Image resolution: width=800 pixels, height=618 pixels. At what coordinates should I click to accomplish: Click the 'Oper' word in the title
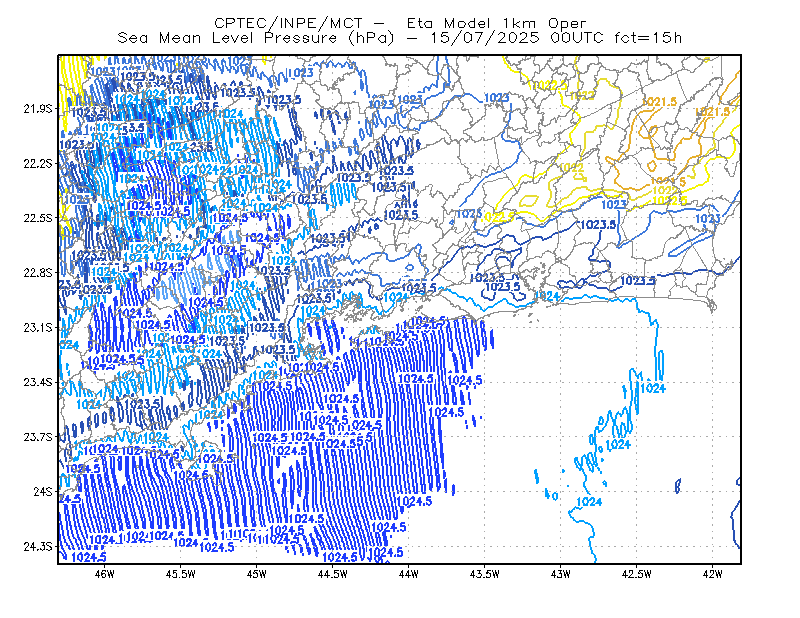567,24
